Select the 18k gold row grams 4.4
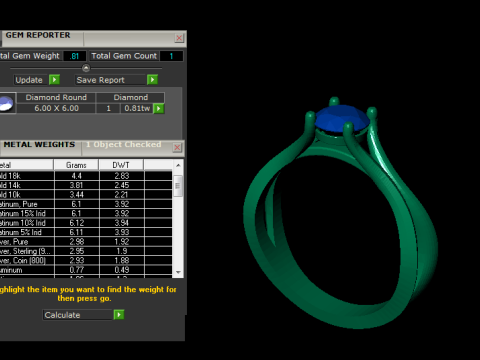The height and width of the screenshot is (360, 480). click(76, 176)
